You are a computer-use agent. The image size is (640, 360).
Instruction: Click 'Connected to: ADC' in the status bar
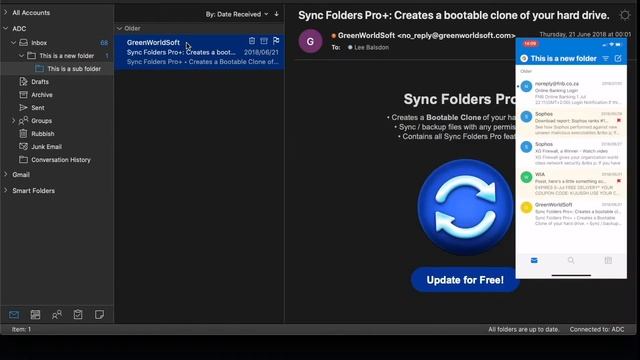[x=597, y=329]
